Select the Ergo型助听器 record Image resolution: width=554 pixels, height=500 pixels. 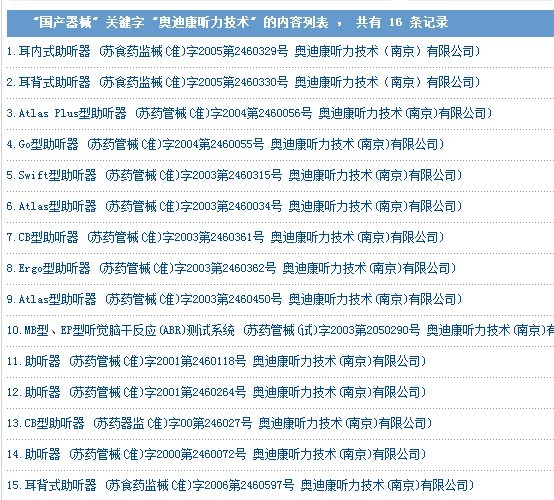pyautogui.click(x=231, y=269)
